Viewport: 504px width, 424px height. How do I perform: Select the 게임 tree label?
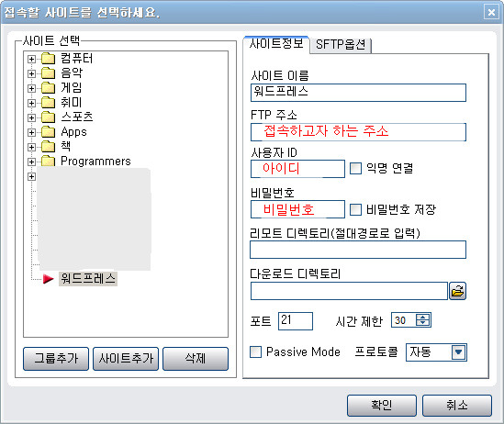tap(72, 88)
